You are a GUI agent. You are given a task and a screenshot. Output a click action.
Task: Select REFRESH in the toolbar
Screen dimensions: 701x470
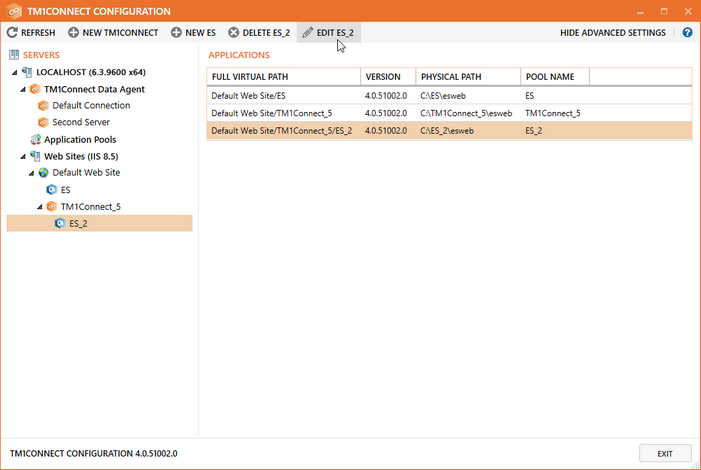[31, 32]
